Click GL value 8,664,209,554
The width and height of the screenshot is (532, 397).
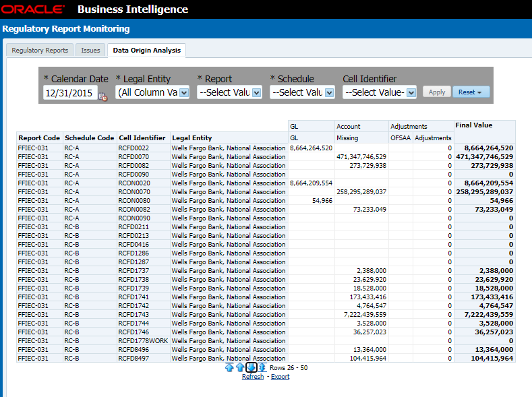click(311, 183)
